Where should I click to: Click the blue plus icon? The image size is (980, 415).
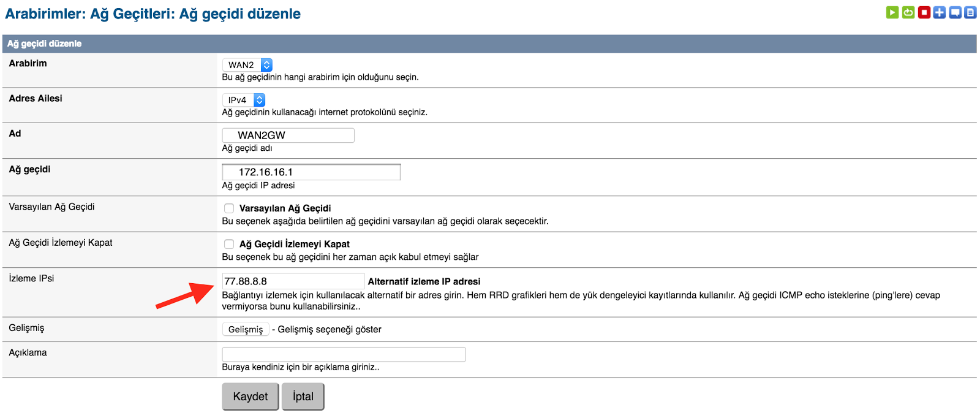(940, 12)
